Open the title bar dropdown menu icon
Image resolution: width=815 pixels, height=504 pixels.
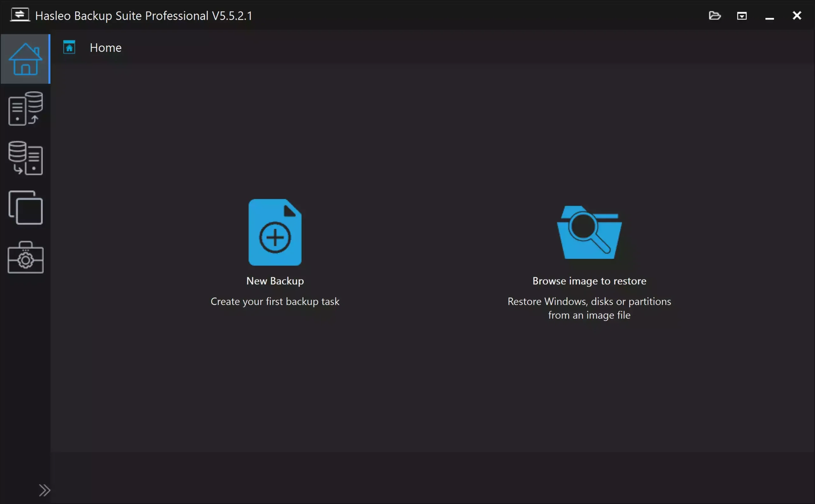coord(742,16)
